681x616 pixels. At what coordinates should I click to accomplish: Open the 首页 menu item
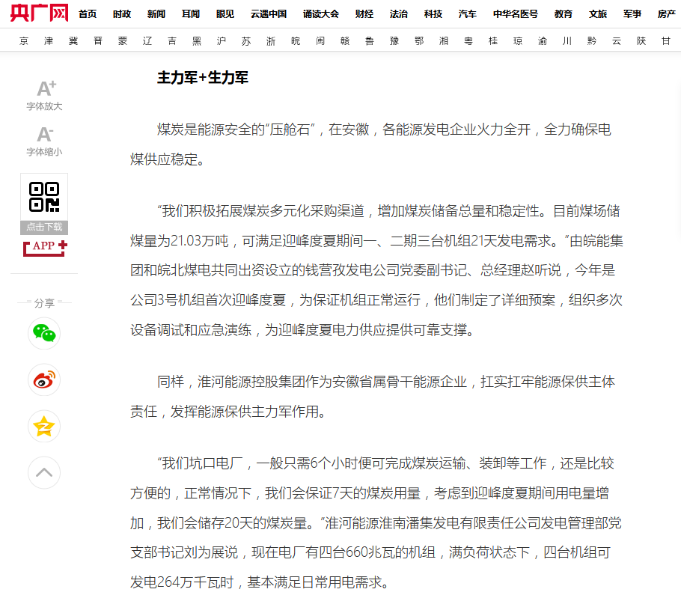88,14
